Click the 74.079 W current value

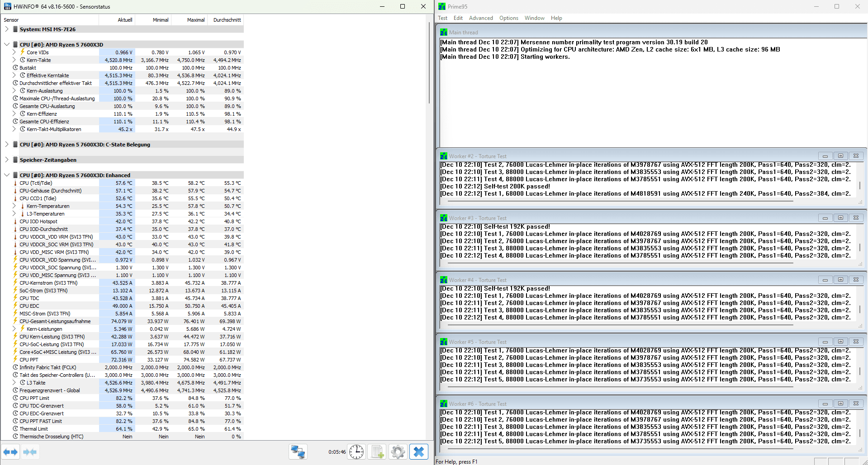[122, 321]
